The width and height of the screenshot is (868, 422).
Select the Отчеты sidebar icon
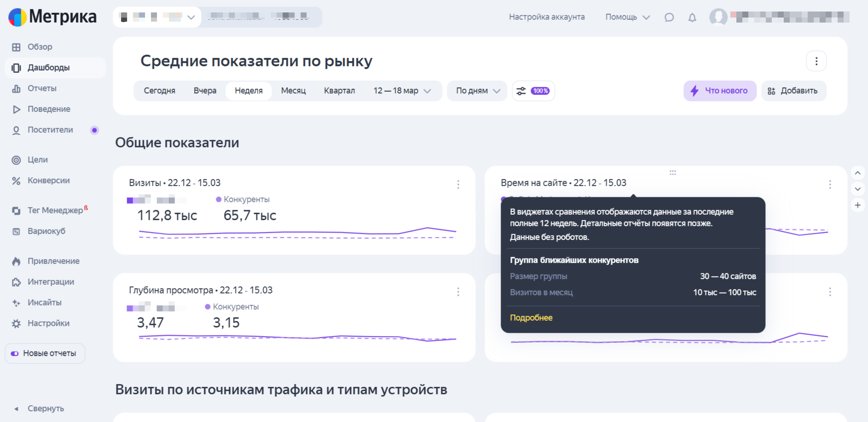click(17, 88)
